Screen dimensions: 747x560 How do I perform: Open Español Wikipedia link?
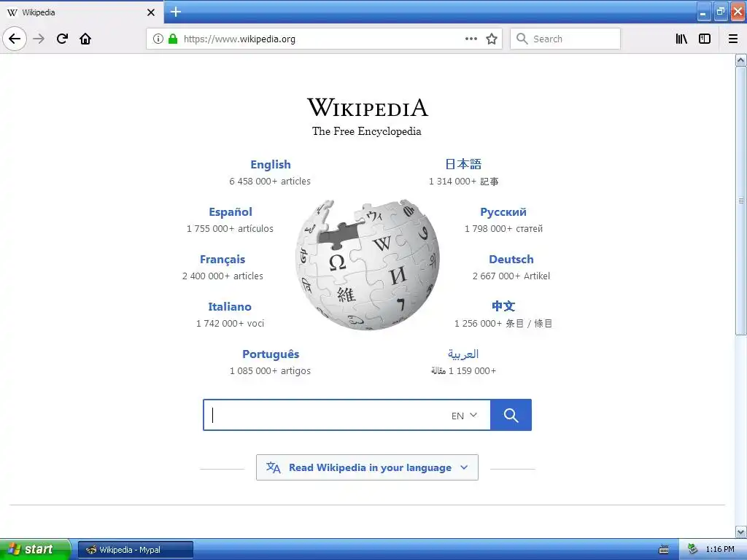[231, 212]
